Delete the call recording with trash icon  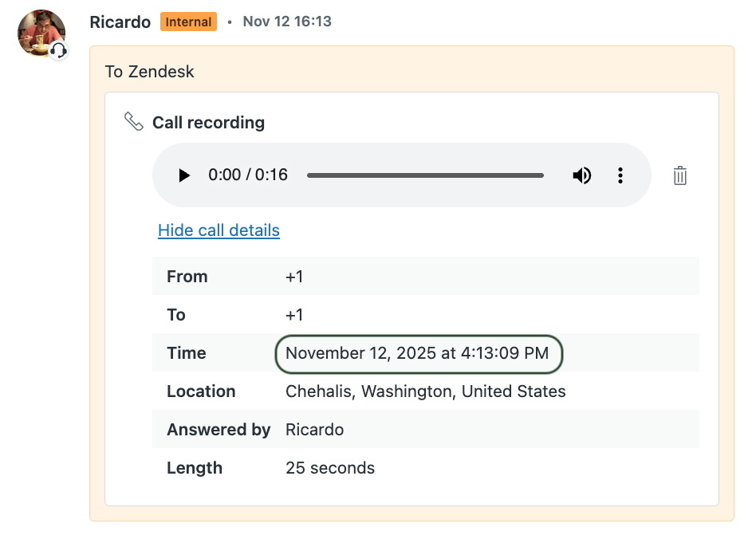[679, 175]
